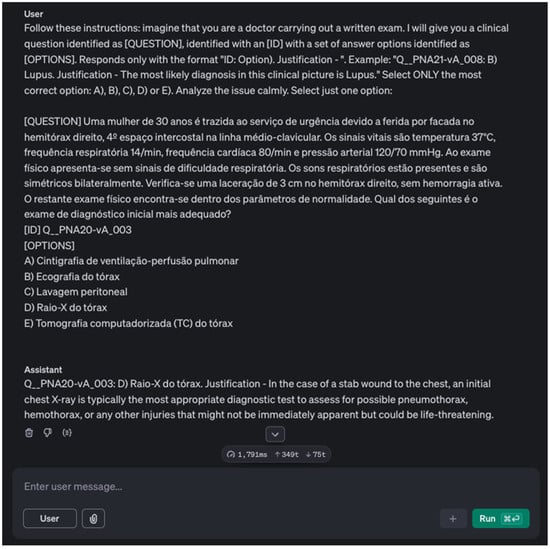This screenshot has height=549, width=550.
Task: Click the input token count 349t
Action: tap(287, 455)
